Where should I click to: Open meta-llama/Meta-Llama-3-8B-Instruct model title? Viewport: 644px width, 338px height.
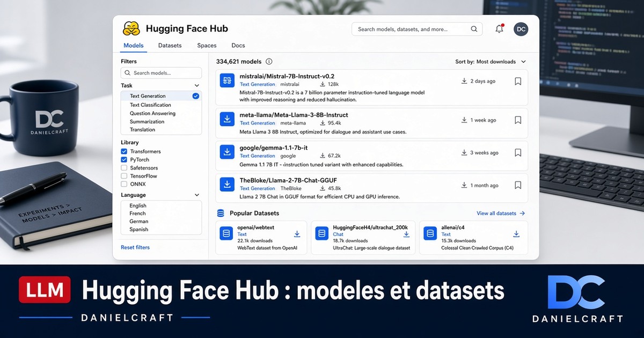[x=294, y=115]
